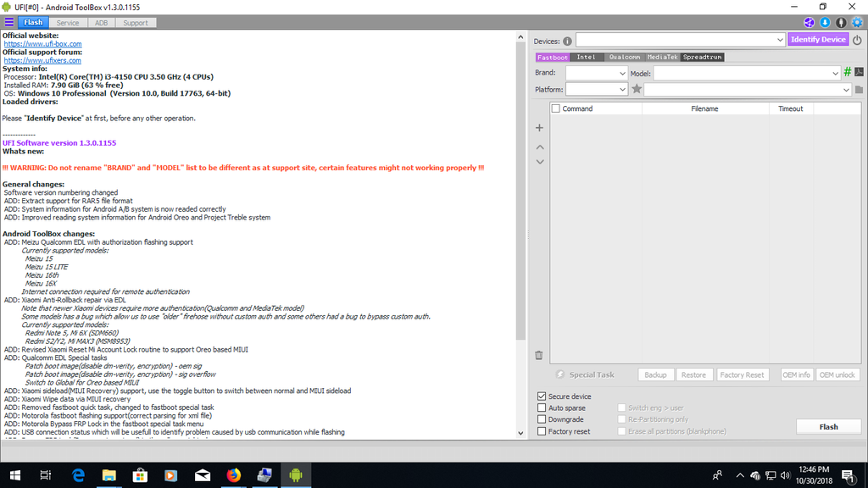Open the action center notification icon
This screenshot has width=868, height=488.
tap(848, 475)
